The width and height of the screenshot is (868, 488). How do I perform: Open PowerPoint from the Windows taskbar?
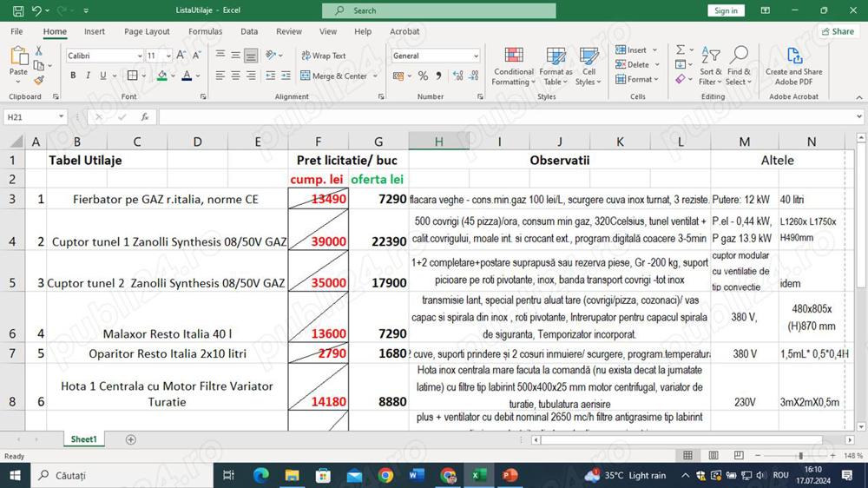click(510, 475)
